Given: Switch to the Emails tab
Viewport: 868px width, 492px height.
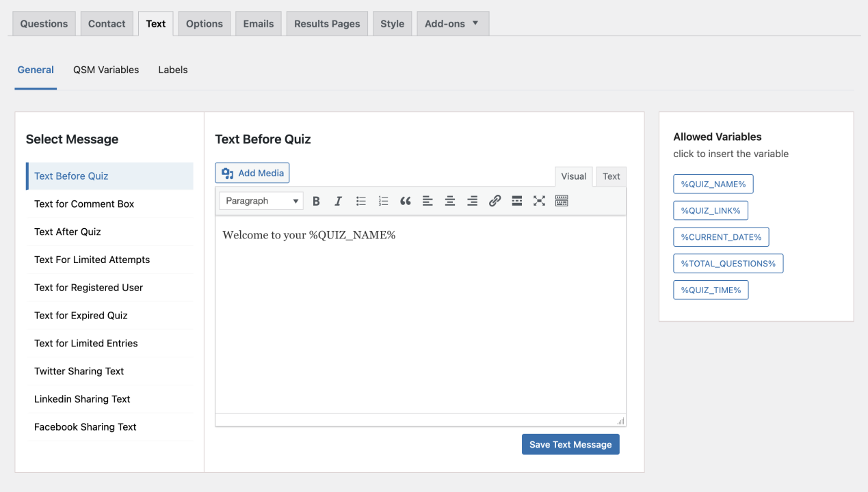Looking at the screenshot, I should pyautogui.click(x=258, y=23).
